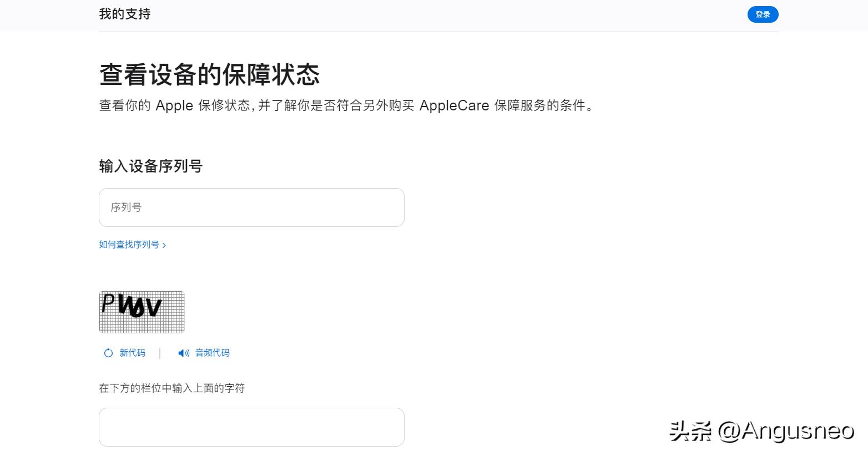Click the CAPTCHA image showing PWV

pos(142,312)
